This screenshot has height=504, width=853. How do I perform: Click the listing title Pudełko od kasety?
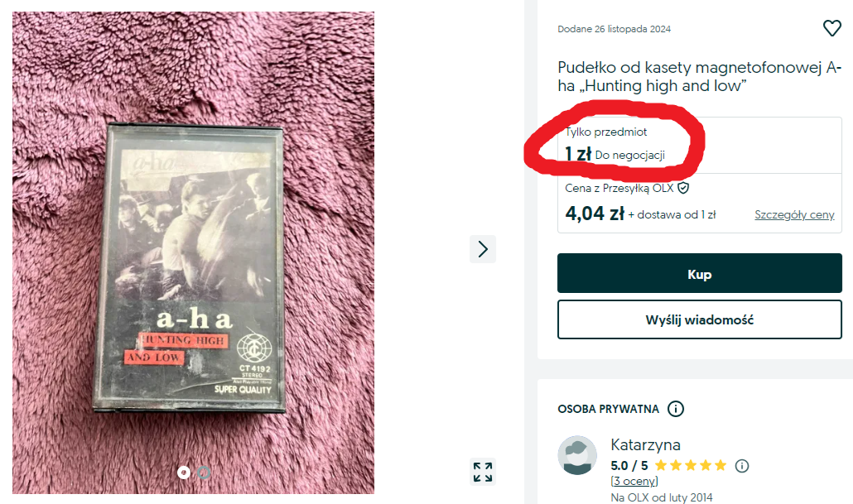click(699, 77)
